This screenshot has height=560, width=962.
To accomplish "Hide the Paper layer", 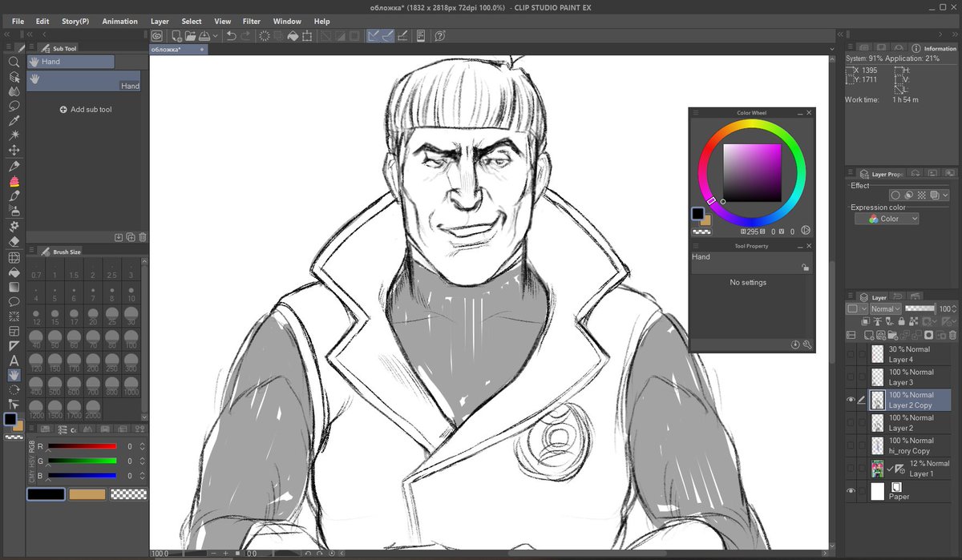I will pos(852,489).
